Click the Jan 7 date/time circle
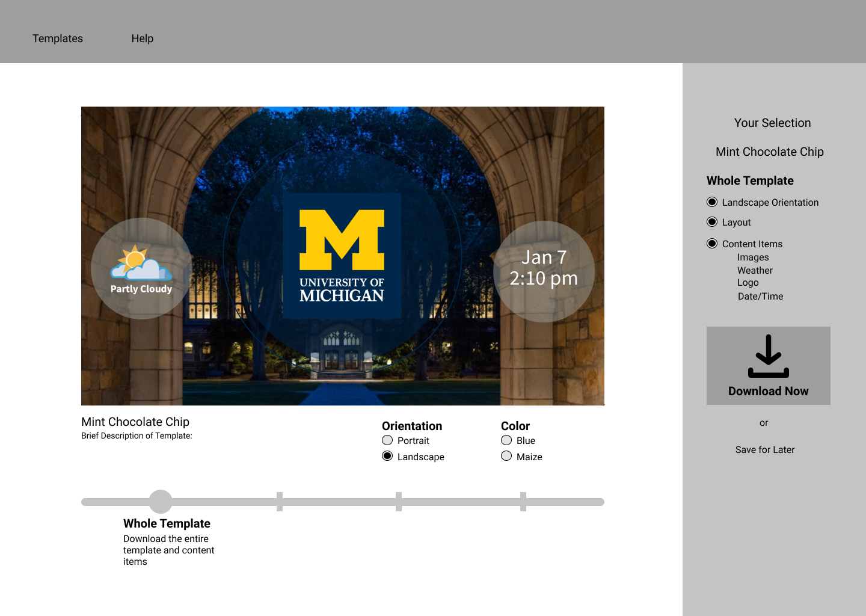This screenshot has height=616, width=866. [544, 271]
